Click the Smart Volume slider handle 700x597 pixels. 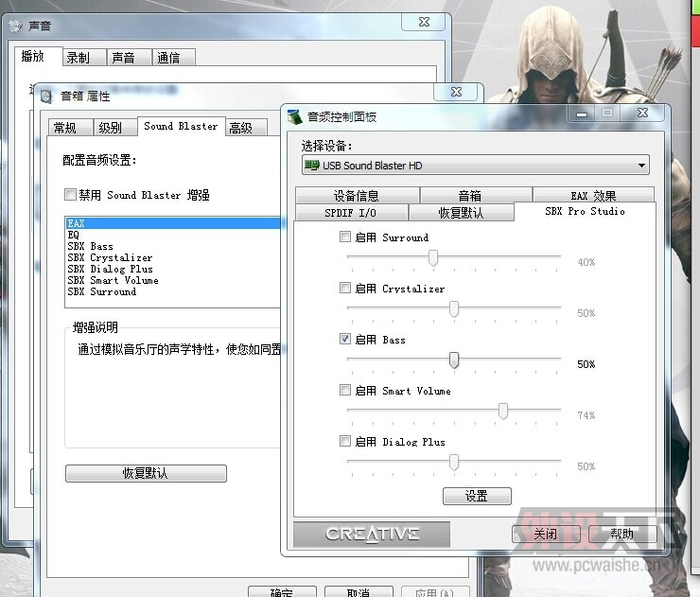(x=503, y=411)
